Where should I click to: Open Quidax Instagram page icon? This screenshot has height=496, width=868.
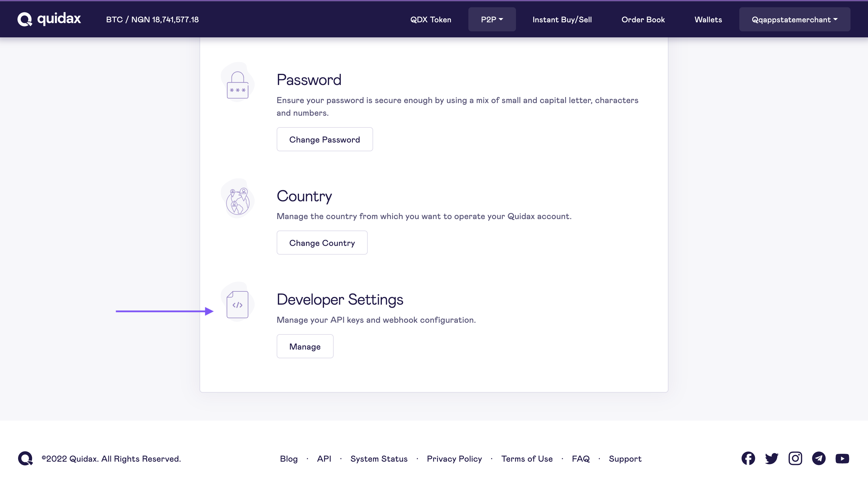pos(795,458)
